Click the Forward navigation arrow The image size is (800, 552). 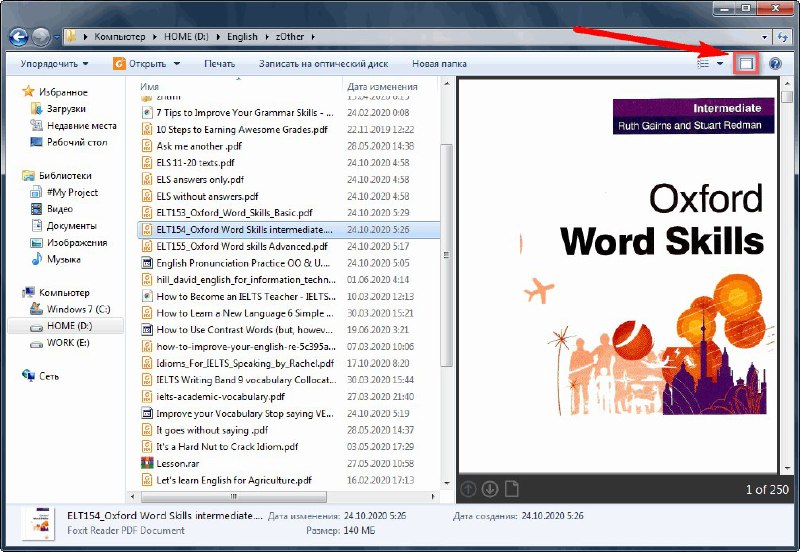41,36
